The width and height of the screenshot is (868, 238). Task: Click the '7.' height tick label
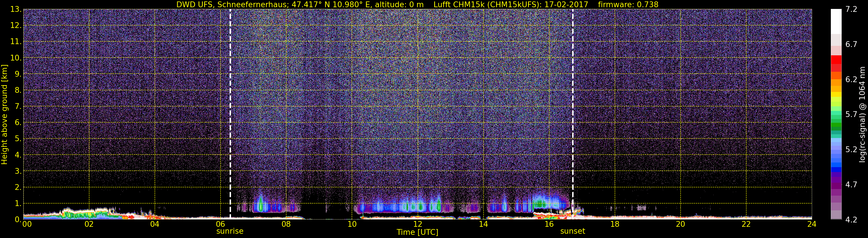pyautogui.click(x=18, y=107)
